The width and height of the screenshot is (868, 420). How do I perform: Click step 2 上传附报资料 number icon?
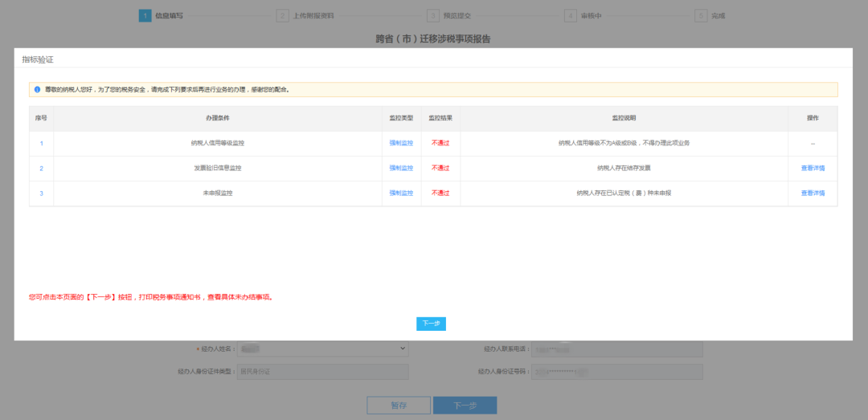coord(282,15)
